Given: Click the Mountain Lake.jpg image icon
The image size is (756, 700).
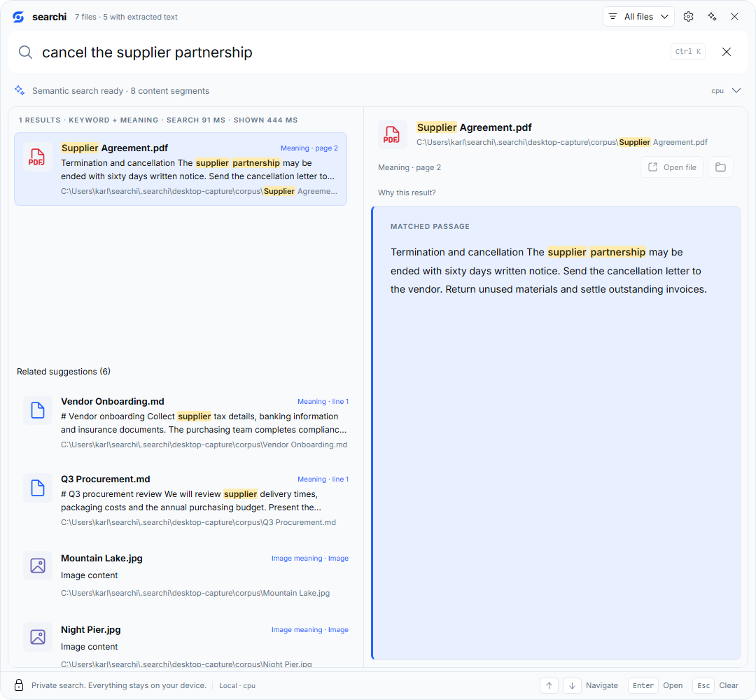Looking at the screenshot, I should tap(38, 566).
